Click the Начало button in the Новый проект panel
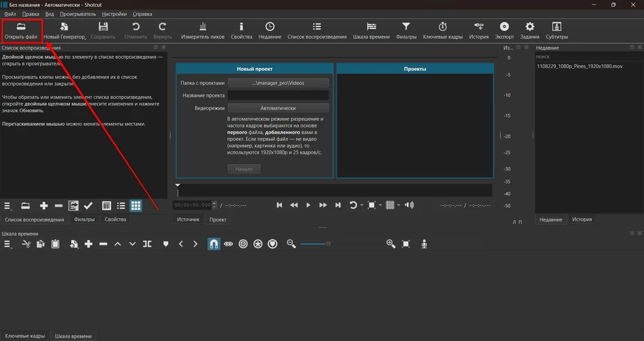644x341 pixels. point(244,169)
